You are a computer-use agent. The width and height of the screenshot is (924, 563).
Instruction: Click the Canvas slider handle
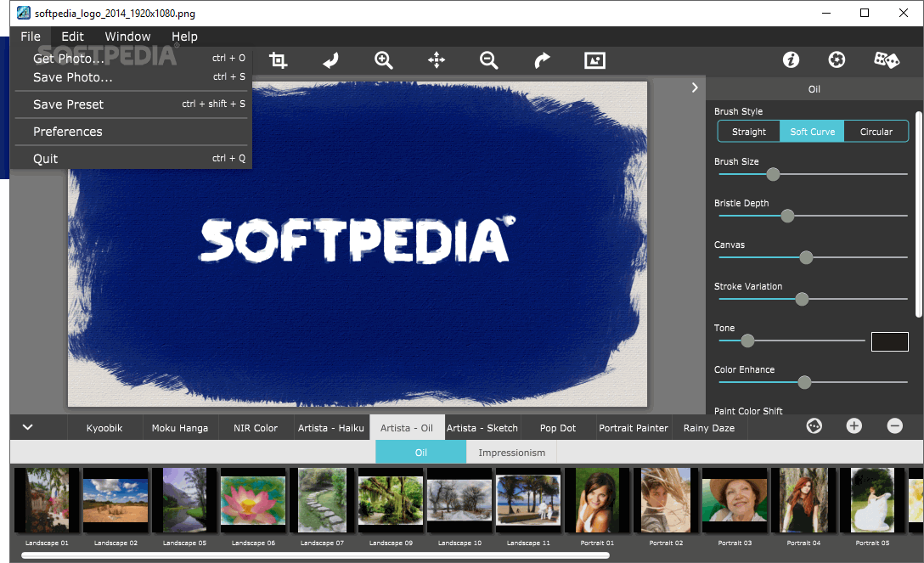(x=806, y=257)
